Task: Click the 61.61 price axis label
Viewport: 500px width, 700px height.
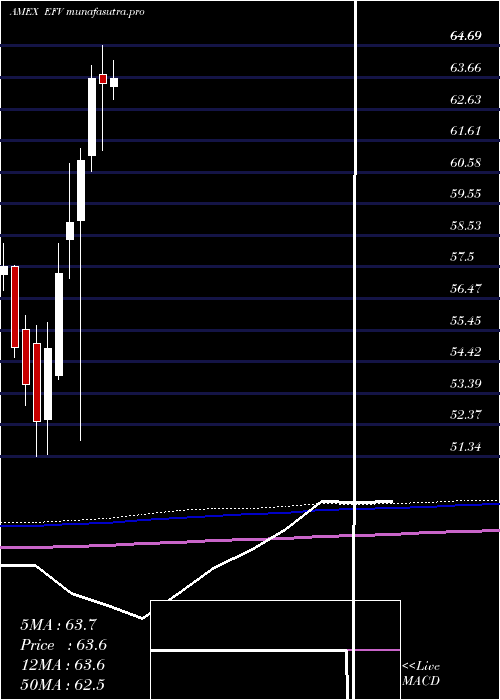Action: coord(466,131)
